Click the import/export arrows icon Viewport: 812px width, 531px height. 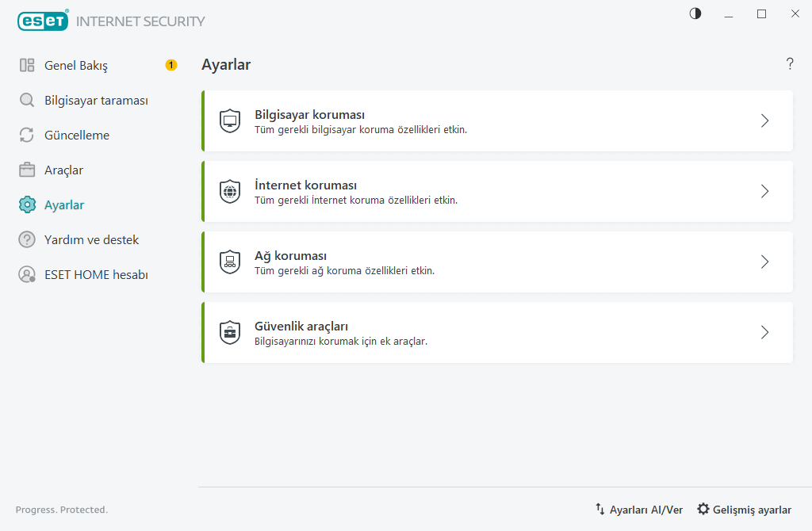[x=599, y=510]
